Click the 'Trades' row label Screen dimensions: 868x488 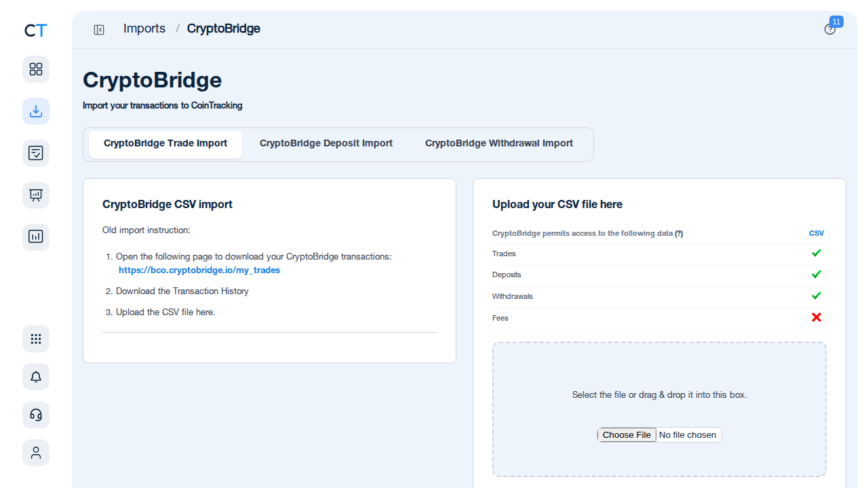[x=504, y=253]
